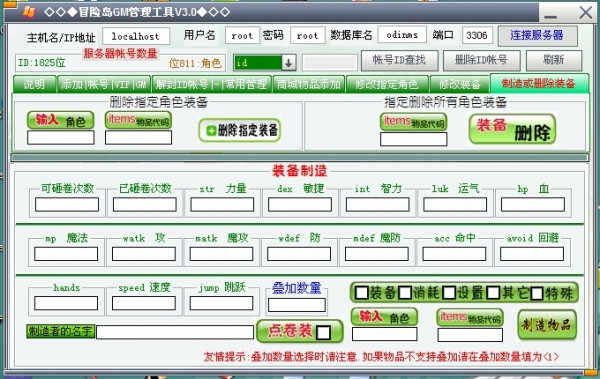This screenshot has width=600, height=379.
Task: Switch to the 修改装备 tab
Action: pyautogui.click(x=459, y=84)
